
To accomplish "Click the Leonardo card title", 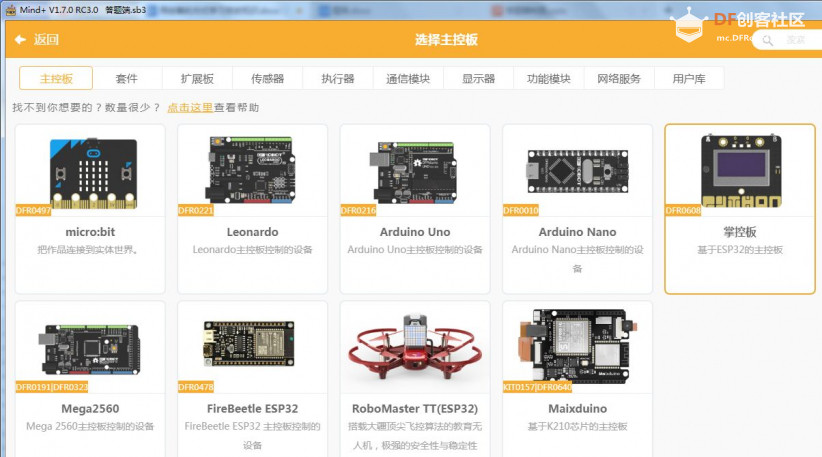I will click(x=253, y=232).
